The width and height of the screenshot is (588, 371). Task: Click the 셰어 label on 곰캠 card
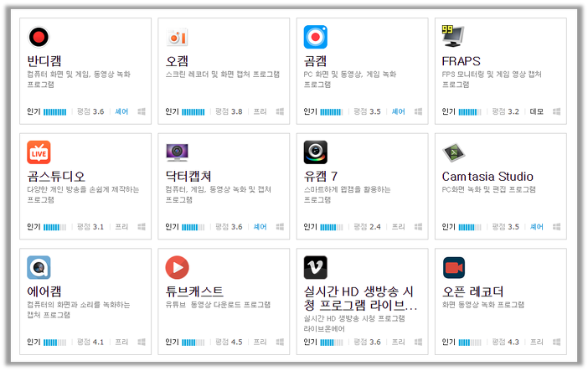click(398, 111)
